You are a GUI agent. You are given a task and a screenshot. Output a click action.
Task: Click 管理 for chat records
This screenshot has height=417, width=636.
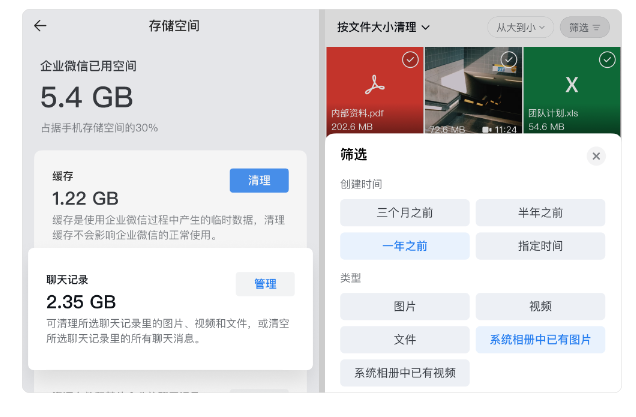pos(265,284)
